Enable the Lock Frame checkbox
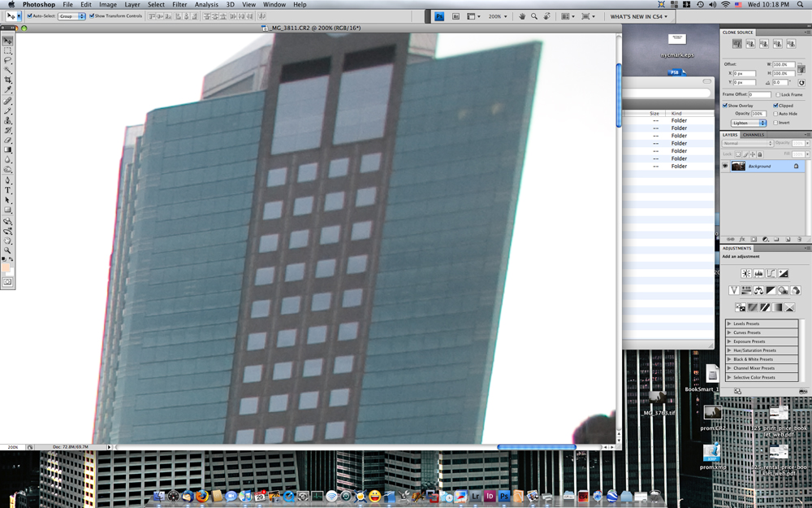 click(778, 95)
